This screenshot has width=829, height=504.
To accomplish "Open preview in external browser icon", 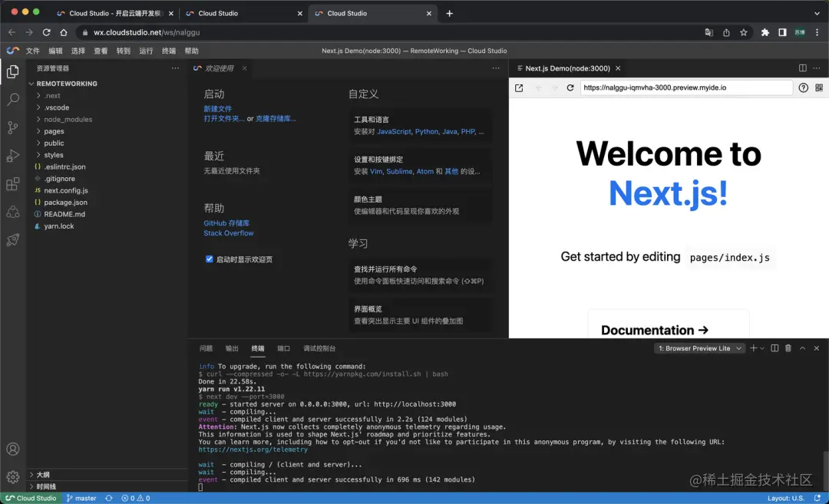I will (x=519, y=87).
